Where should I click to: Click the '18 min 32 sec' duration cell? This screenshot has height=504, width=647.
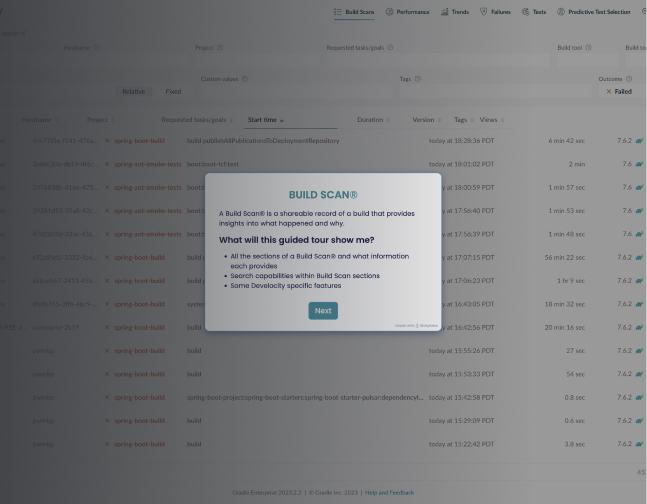tap(564, 304)
